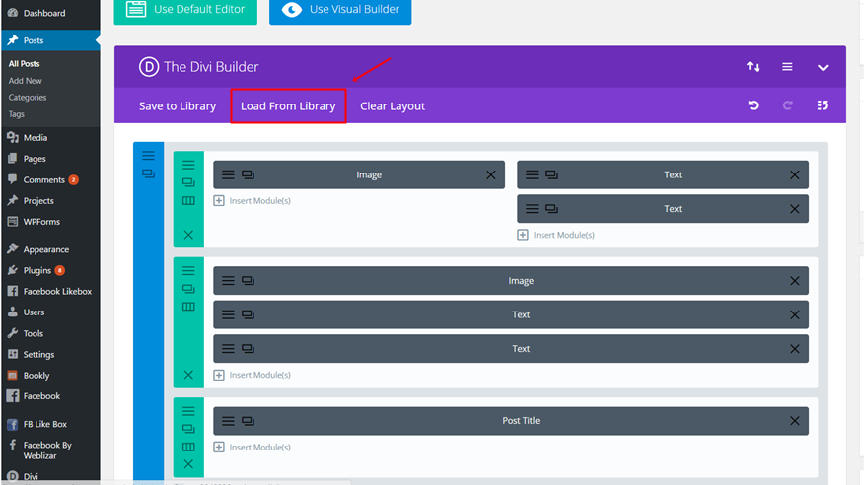
Task: Change column structure of first row
Action: point(188,200)
